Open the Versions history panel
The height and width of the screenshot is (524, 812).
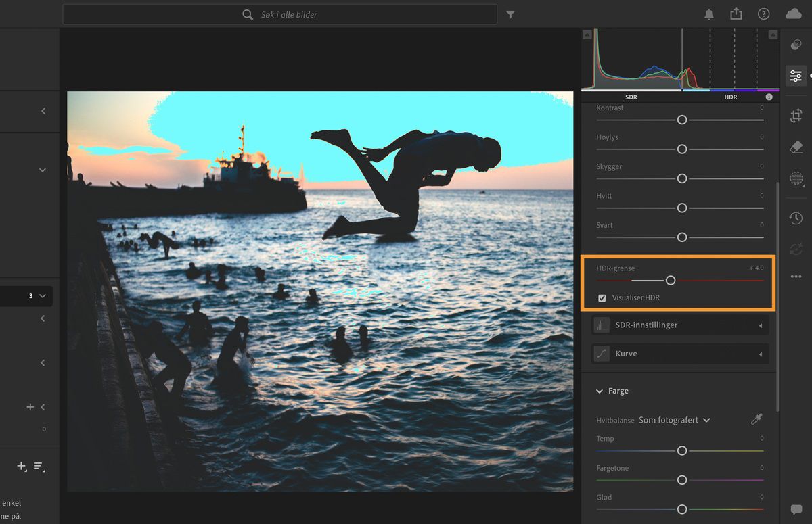tap(796, 218)
